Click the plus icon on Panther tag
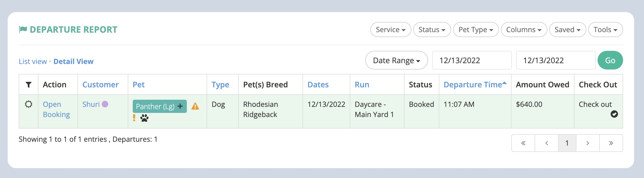The width and height of the screenshot is (644, 178). pos(180,106)
